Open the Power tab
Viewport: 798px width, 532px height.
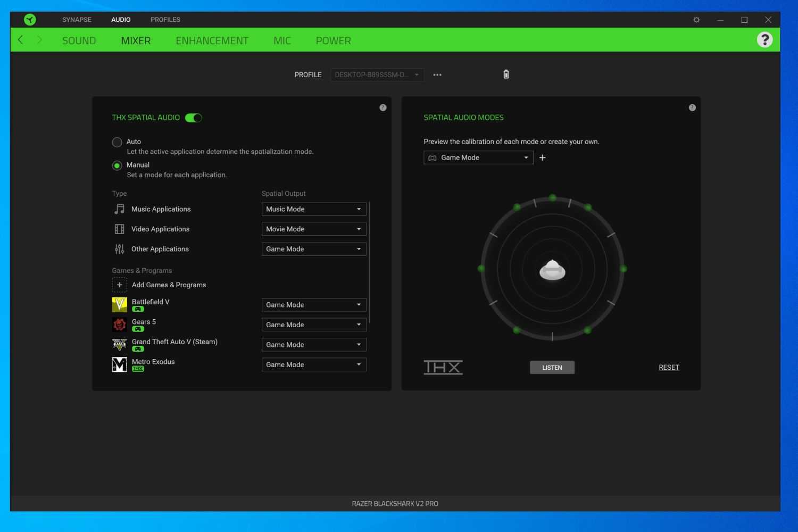(333, 40)
